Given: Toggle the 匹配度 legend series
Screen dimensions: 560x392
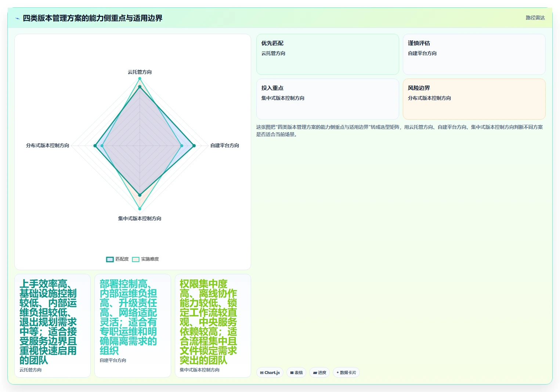Looking at the screenshot, I should point(118,259).
